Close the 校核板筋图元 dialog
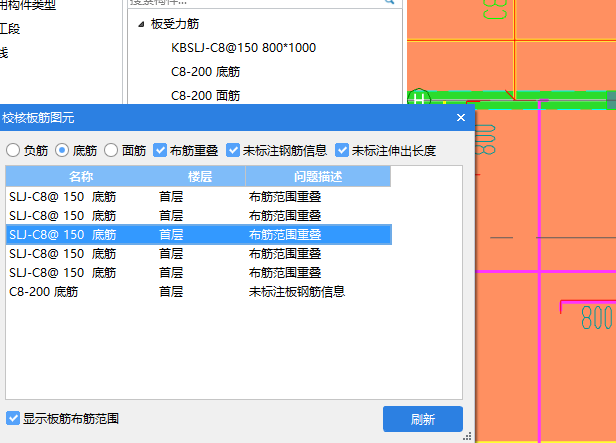The width and height of the screenshot is (616, 443). click(461, 117)
